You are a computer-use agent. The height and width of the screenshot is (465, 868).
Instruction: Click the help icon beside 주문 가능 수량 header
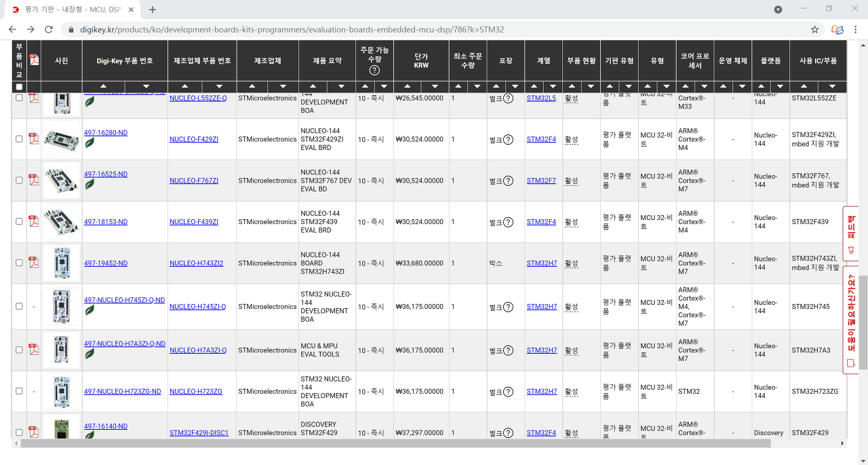[374, 70]
